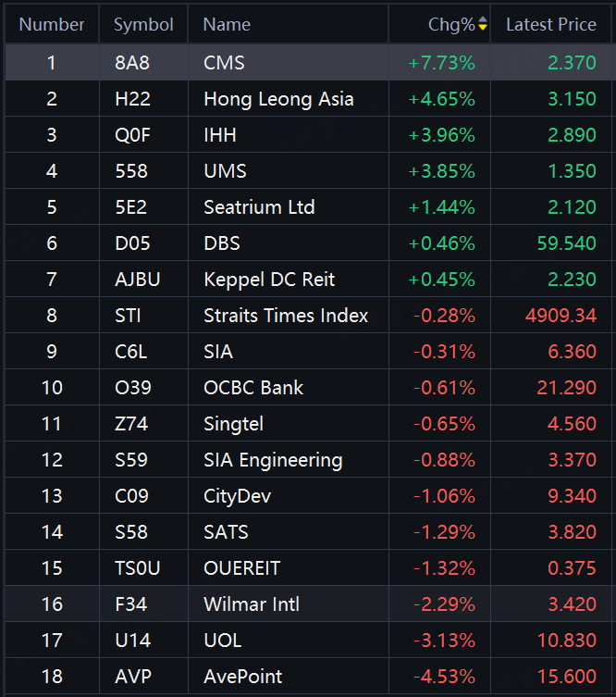Click latest price 21.290
Image resolution: width=616 pixels, height=697 pixels.
567,388
